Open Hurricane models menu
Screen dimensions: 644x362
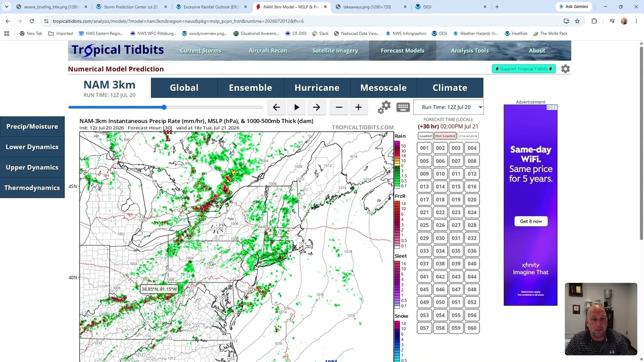click(317, 87)
